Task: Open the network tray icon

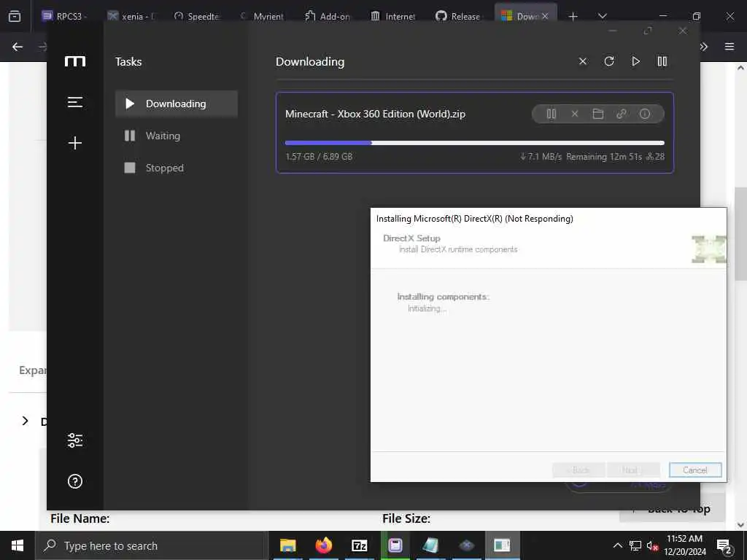Action: tap(635, 545)
